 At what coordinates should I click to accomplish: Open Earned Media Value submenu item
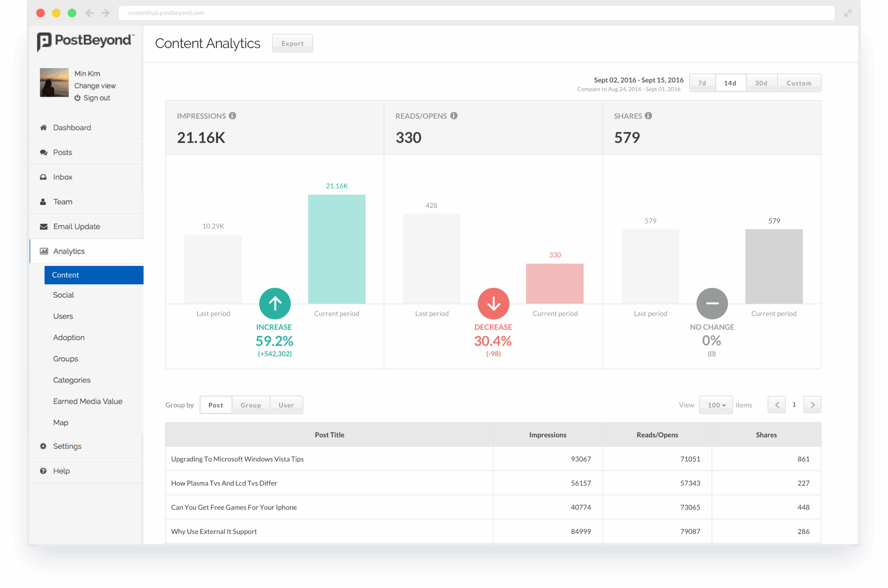pyautogui.click(x=88, y=401)
